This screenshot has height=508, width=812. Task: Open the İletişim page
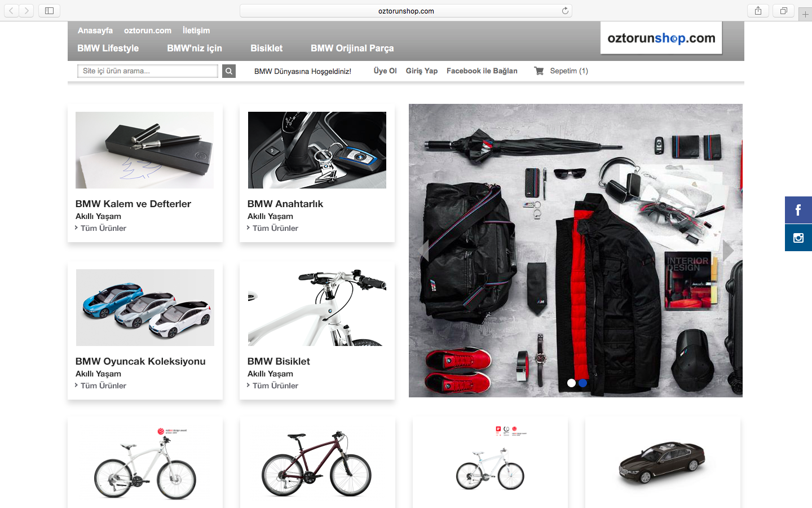pyautogui.click(x=196, y=30)
